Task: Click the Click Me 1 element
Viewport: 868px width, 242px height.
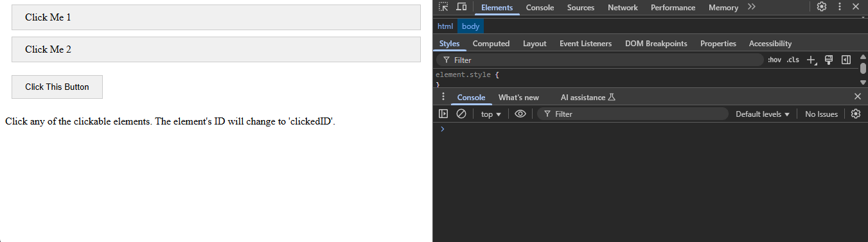Action: (216, 17)
